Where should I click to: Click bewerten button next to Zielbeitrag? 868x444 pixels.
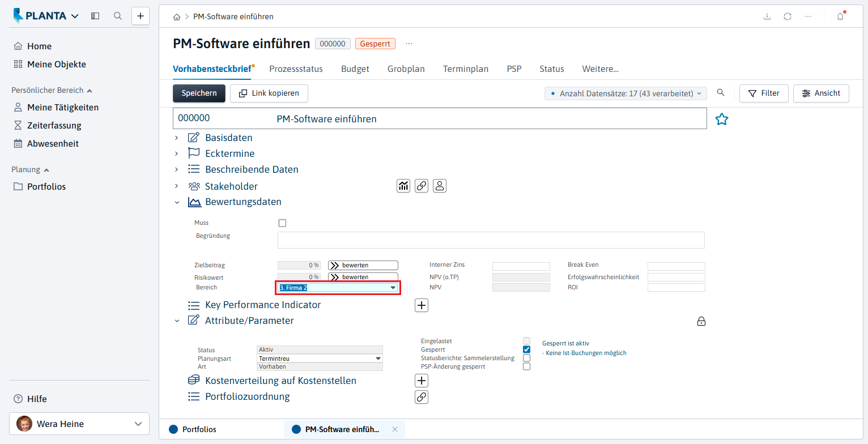(363, 265)
